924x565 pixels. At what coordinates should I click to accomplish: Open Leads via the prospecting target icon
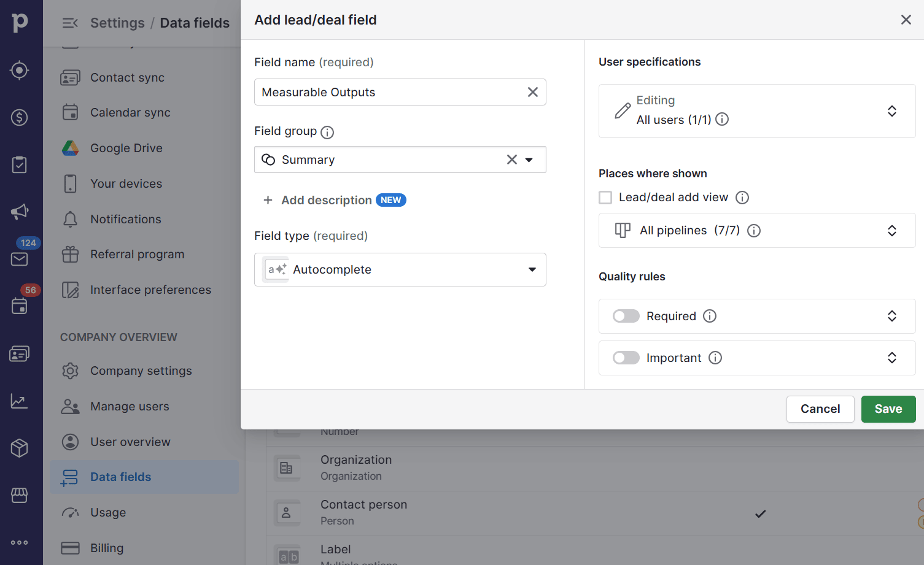pos(20,70)
